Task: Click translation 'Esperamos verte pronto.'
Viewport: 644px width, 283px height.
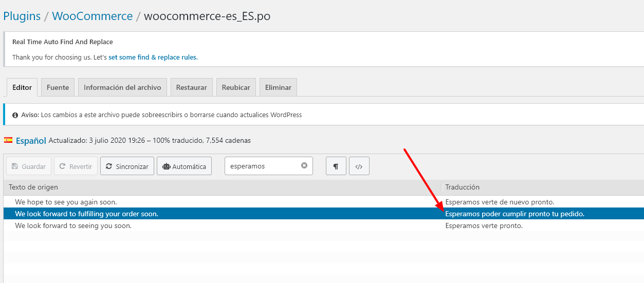Action: (484, 225)
